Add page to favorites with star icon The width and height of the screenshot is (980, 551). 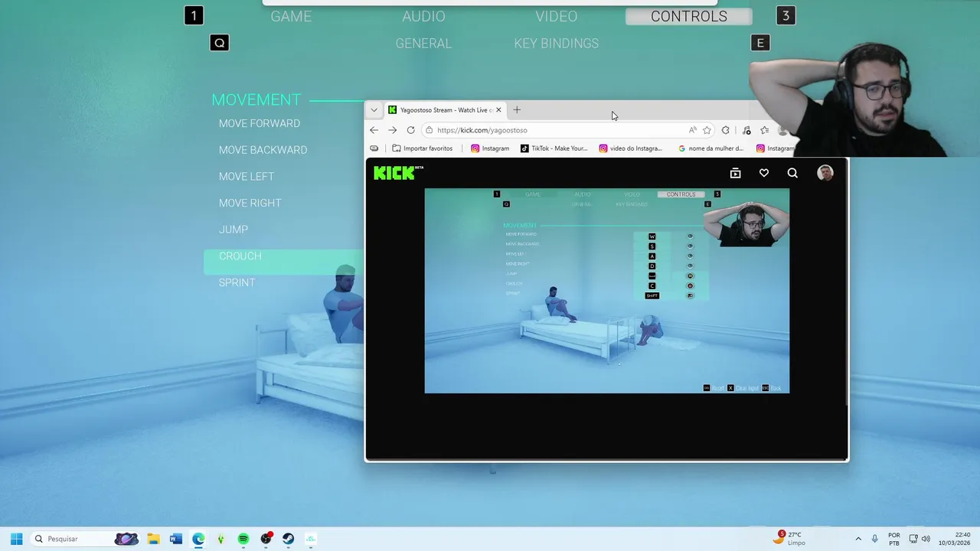[x=707, y=130]
